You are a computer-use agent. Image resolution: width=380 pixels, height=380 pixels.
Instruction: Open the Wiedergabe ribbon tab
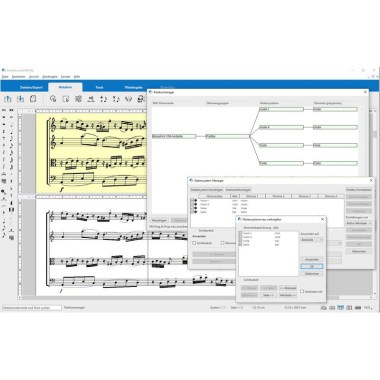pos(134,87)
